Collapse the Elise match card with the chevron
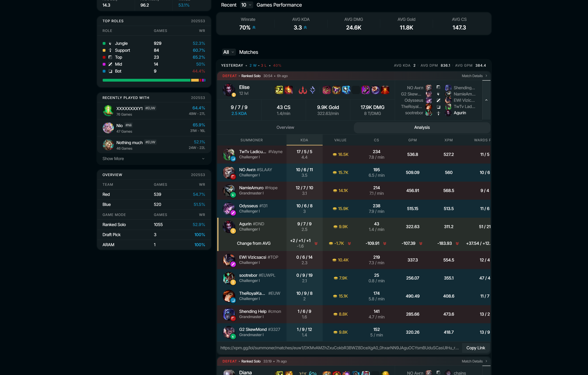Screen dimensions: 588x375 pos(486,100)
